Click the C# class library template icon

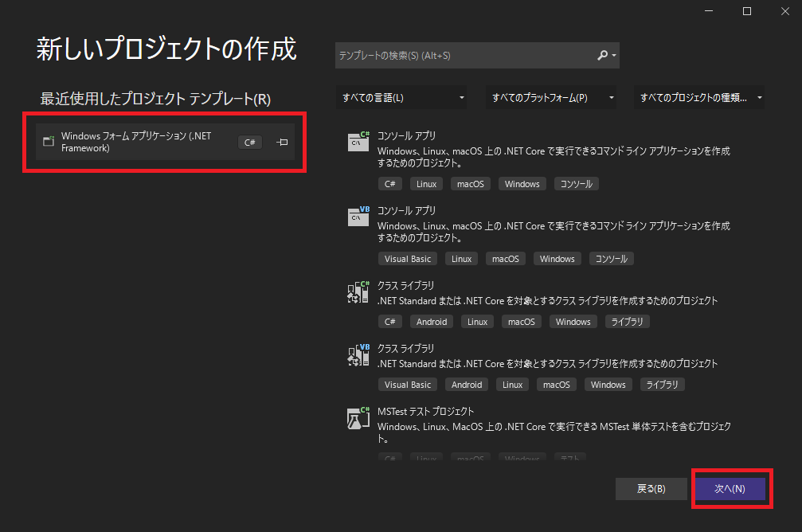[358, 291]
